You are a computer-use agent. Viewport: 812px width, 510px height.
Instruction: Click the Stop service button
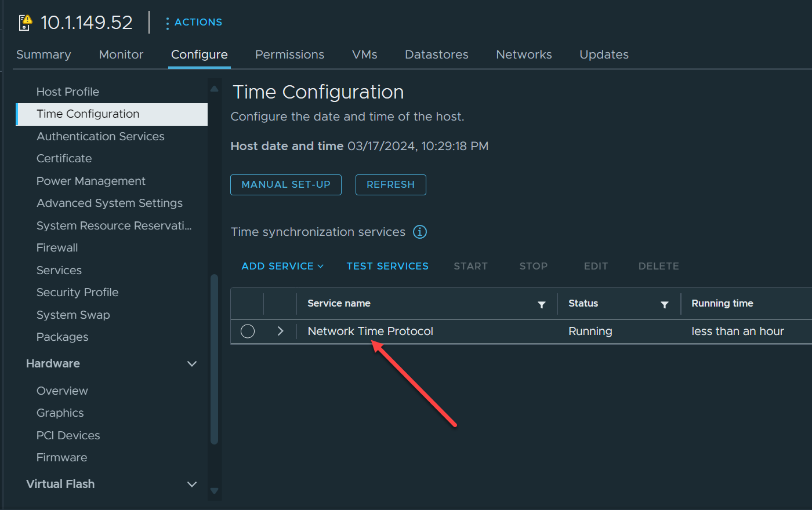(x=534, y=266)
